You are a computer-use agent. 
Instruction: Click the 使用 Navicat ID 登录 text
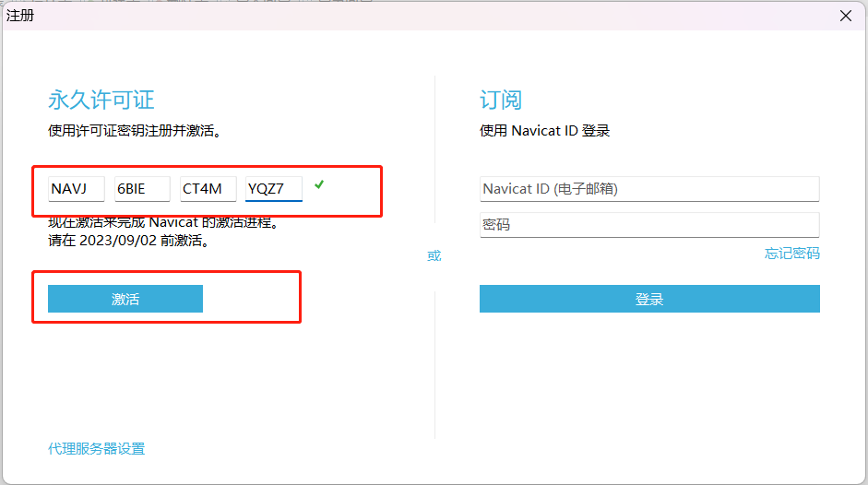pos(545,131)
